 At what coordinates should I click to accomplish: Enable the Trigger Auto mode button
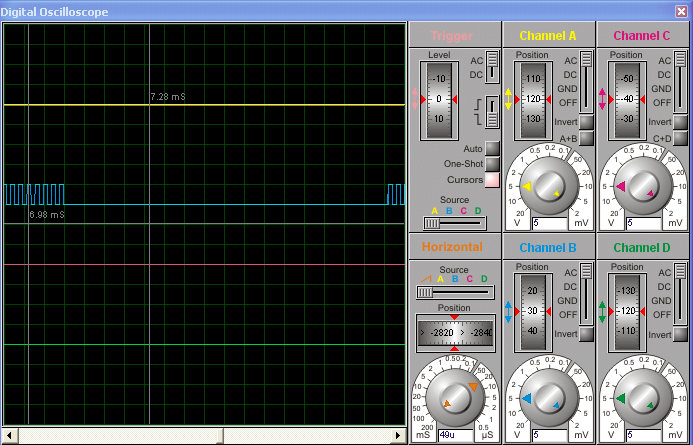click(x=492, y=149)
